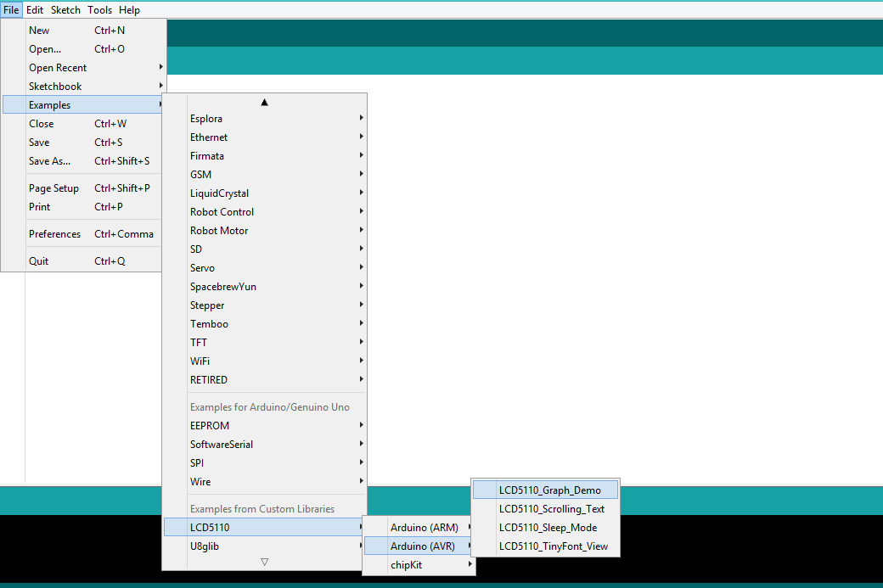883x588 pixels.
Task: Expand the Robot Motor examples
Action: [265, 231]
